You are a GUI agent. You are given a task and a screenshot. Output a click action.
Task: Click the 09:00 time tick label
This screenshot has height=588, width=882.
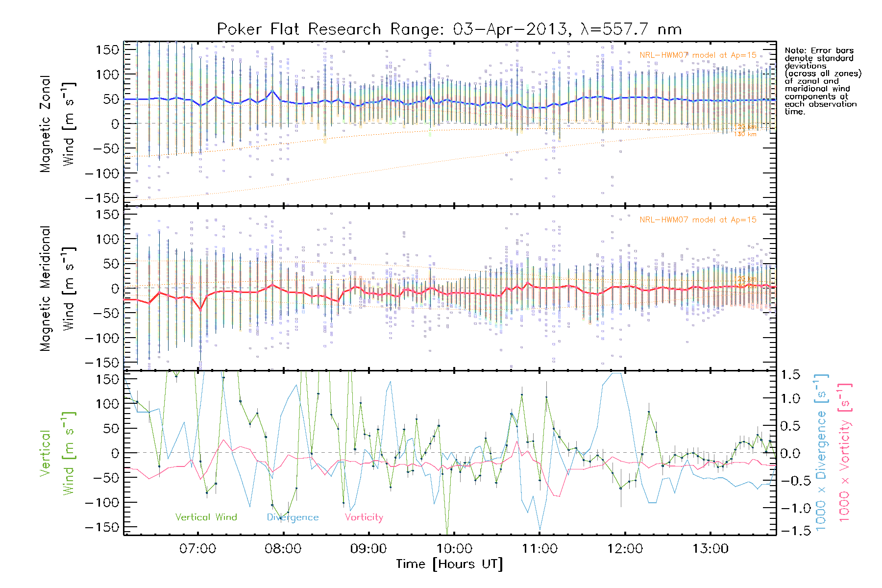[368, 549]
